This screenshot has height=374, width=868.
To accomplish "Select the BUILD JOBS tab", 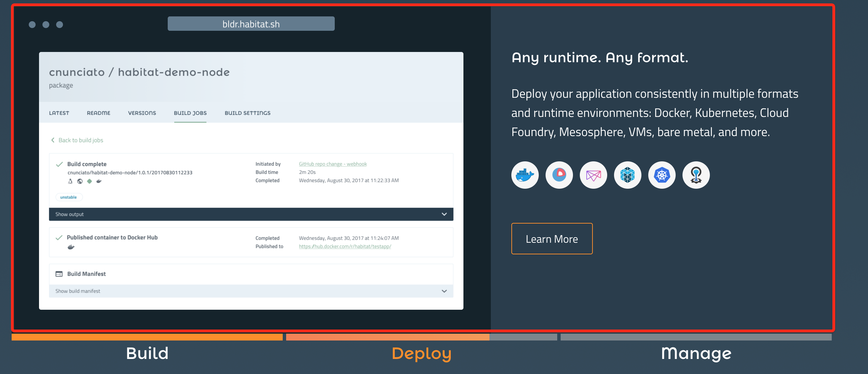I will pyautogui.click(x=190, y=113).
